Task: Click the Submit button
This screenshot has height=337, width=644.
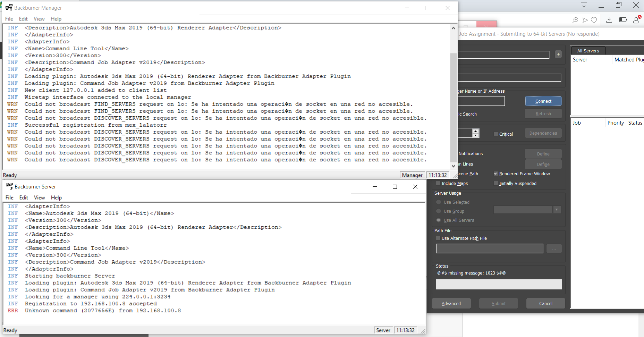Action: [x=498, y=303]
